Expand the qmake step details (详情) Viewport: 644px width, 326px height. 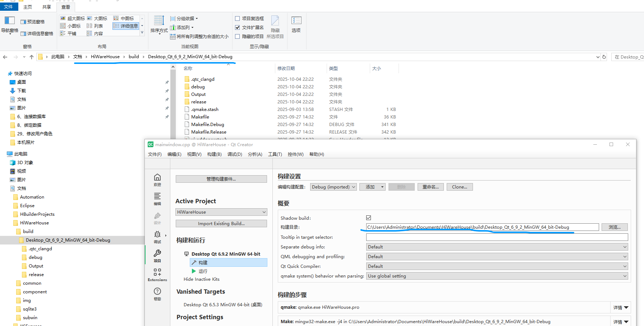(621, 307)
